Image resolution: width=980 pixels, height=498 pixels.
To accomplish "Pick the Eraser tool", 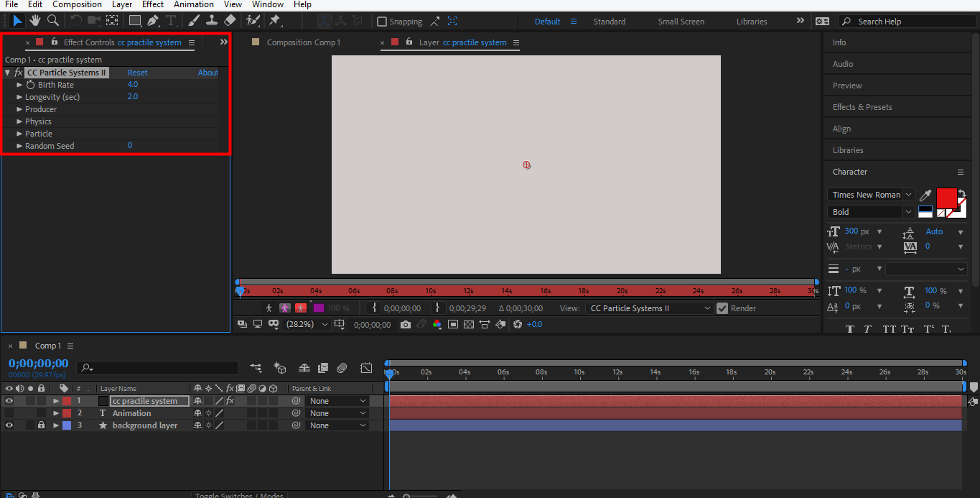I will click(x=230, y=21).
